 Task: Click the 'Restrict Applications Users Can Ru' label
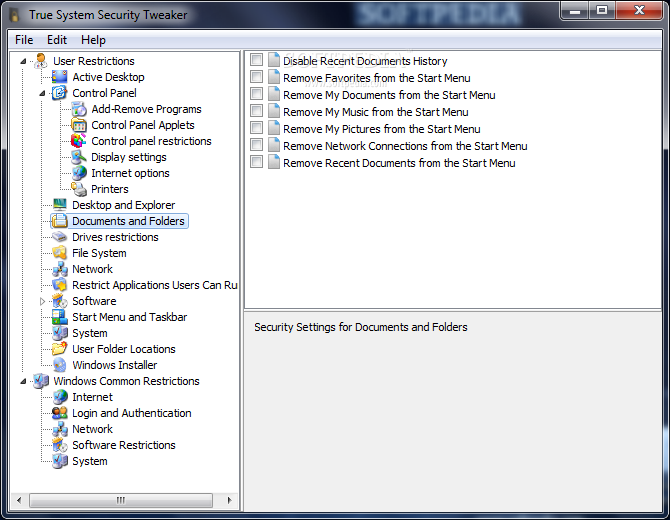click(x=154, y=285)
